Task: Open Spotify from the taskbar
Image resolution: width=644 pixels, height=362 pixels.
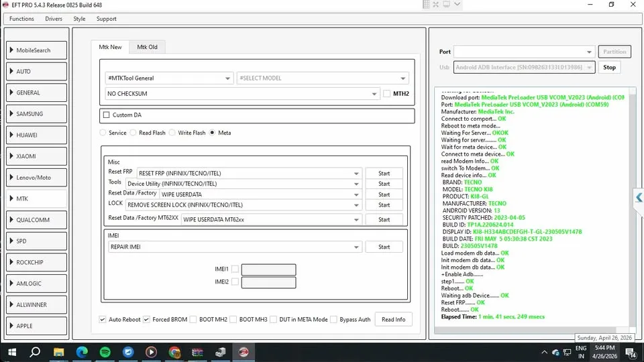Action: [x=105, y=351]
